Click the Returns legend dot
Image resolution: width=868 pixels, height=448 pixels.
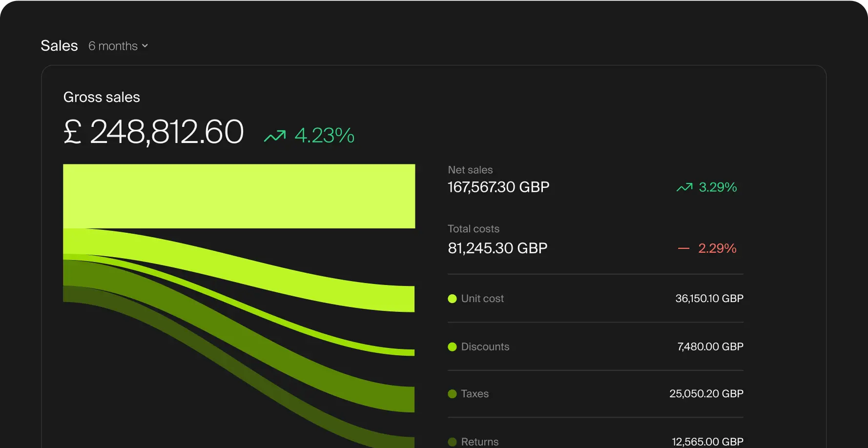452,442
